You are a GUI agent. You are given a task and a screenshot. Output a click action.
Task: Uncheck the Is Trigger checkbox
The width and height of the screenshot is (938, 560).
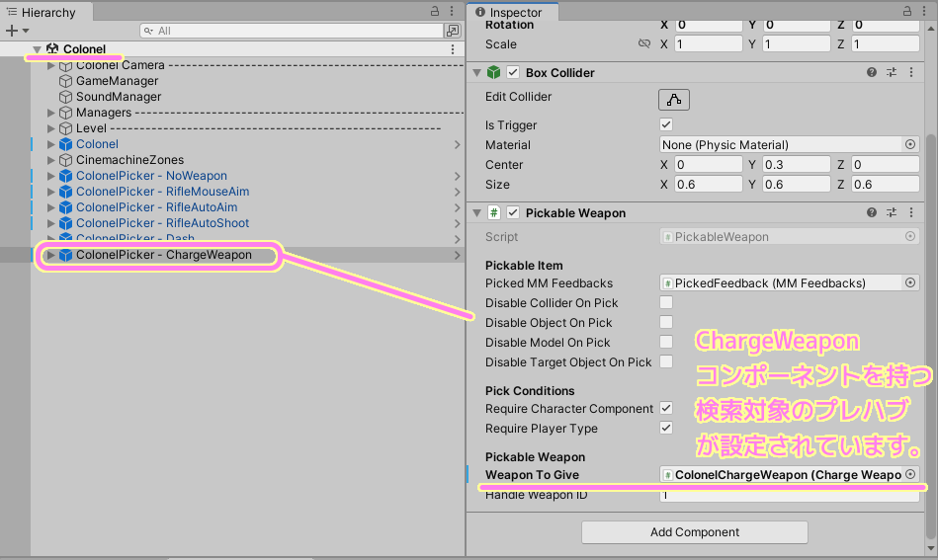point(666,124)
